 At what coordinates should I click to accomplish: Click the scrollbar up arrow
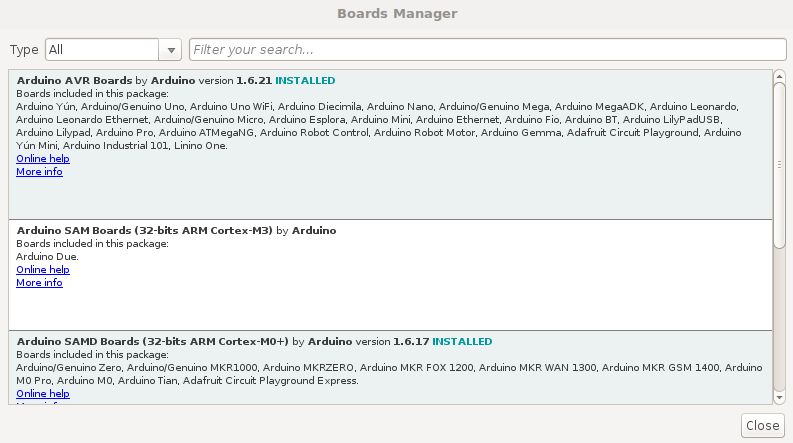pyautogui.click(x=779, y=76)
